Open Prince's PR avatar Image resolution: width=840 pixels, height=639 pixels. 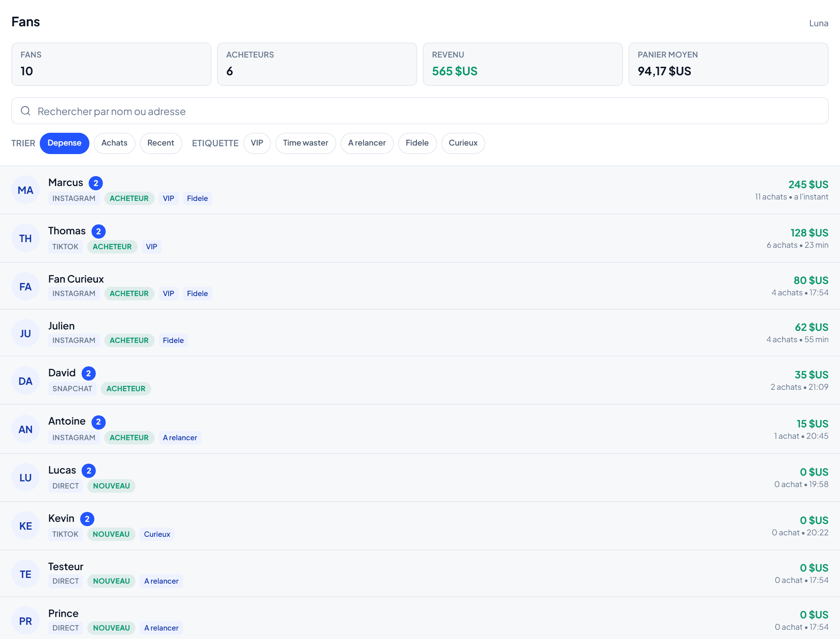[26, 621]
